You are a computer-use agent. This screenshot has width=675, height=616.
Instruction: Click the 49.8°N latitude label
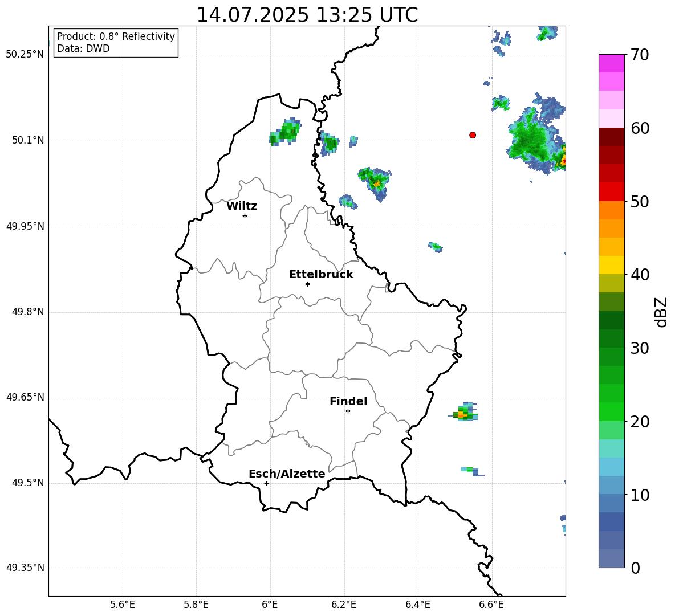pos(29,312)
